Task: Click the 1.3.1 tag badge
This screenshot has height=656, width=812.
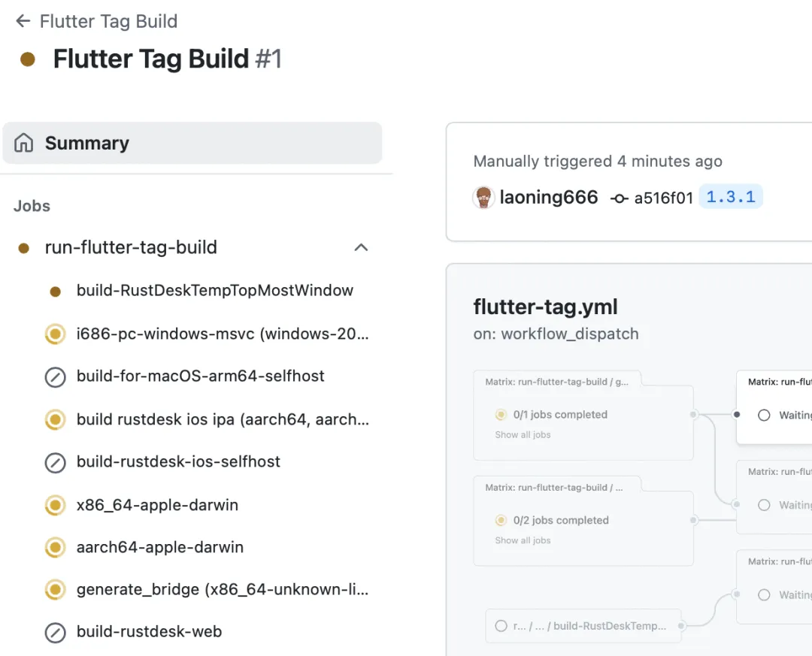Action: tap(731, 197)
